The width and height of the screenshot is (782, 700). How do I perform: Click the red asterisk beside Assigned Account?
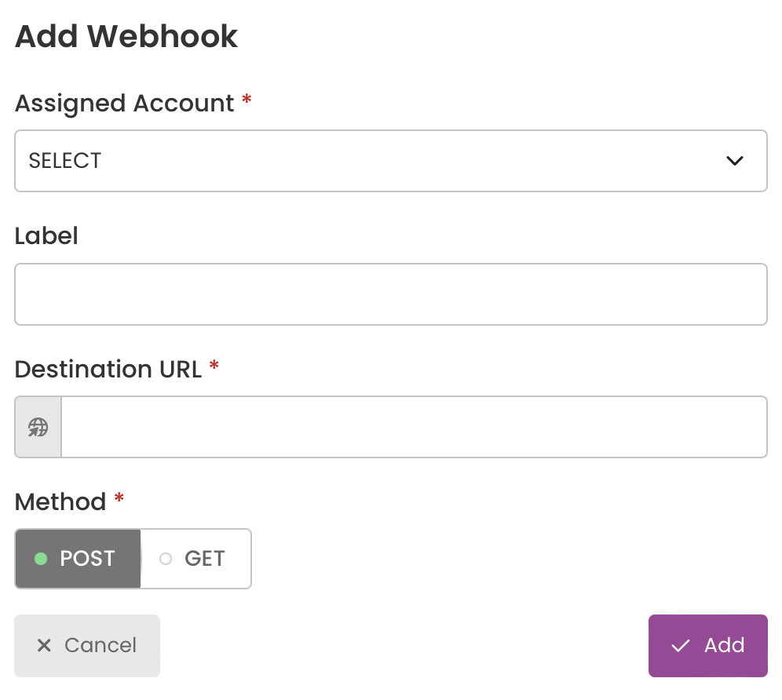point(247,99)
